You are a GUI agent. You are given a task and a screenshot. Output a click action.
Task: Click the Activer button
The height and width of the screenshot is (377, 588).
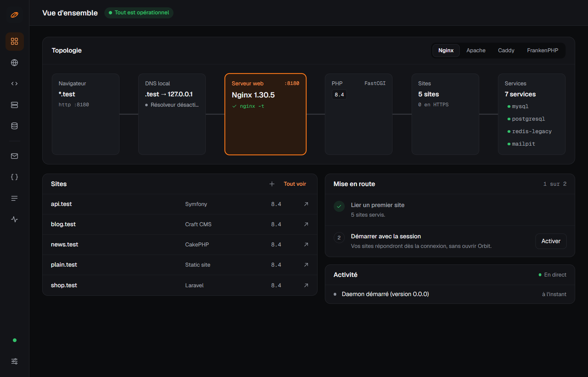point(551,241)
